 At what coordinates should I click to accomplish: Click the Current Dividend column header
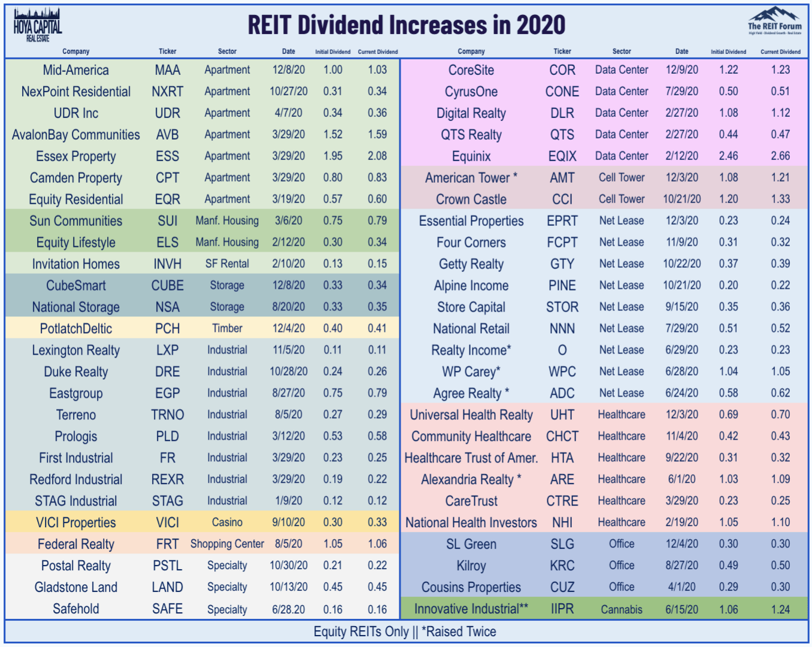(x=378, y=52)
